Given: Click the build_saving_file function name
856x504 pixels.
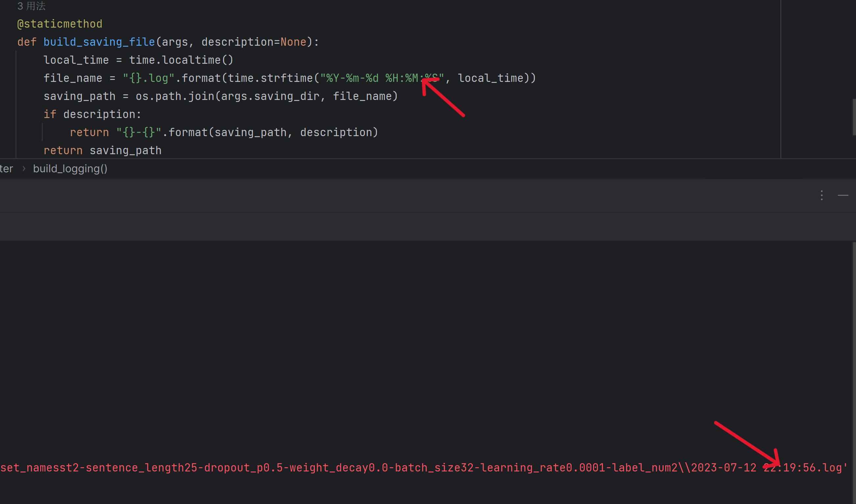Looking at the screenshot, I should click(x=99, y=42).
